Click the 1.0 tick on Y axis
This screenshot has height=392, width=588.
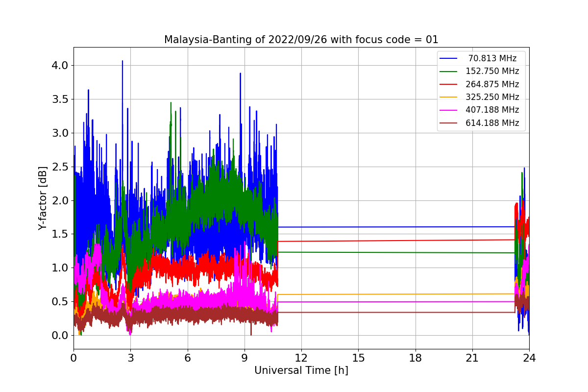click(61, 268)
